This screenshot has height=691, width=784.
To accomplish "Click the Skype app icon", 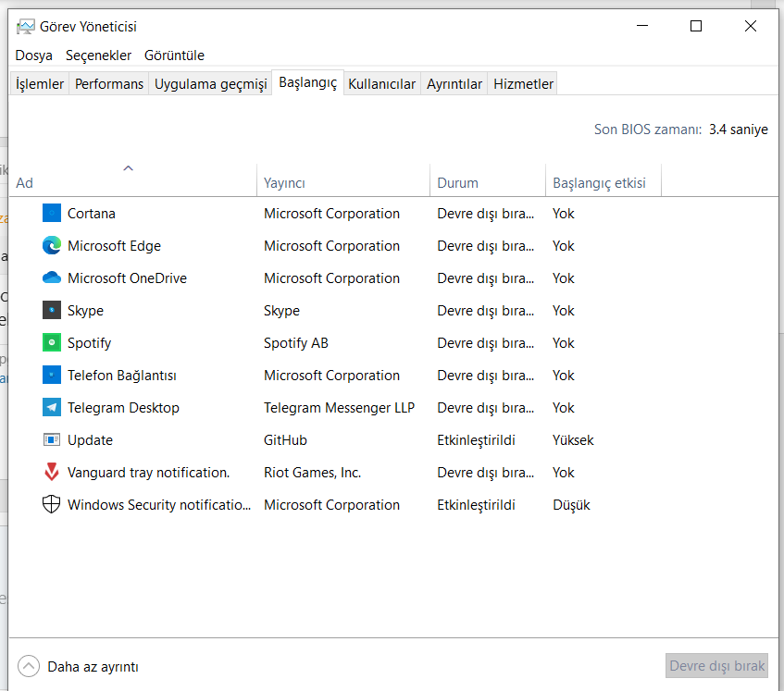I will point(52,310).
